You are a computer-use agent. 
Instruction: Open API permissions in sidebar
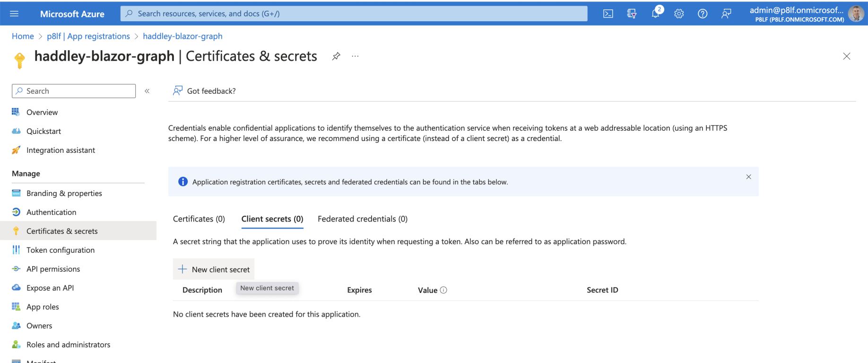coord(53,269)
